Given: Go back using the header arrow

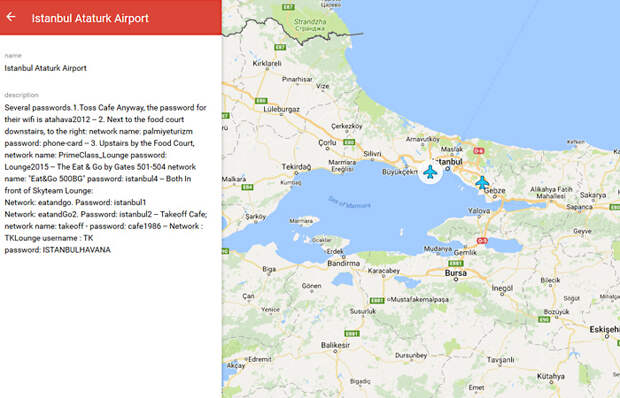Looking at the screenshot, I should coord(11,17).
